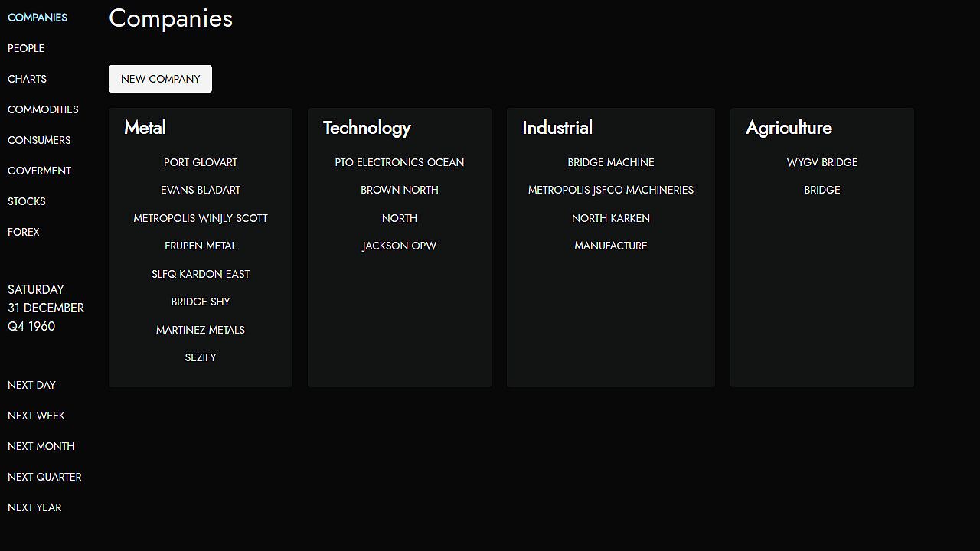Skip ahead using Next Week
Screen dimensions: 980x551
pyautogui.click(x=36, y=416)
